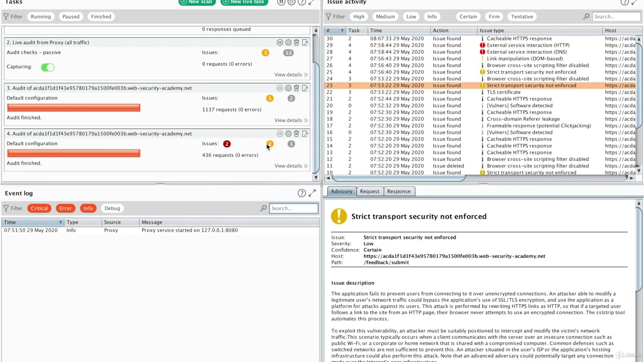This screenshot has width=644, height=362.
Task: Pop out task 2 Live audit details
Action: click(x=305, y=43)
